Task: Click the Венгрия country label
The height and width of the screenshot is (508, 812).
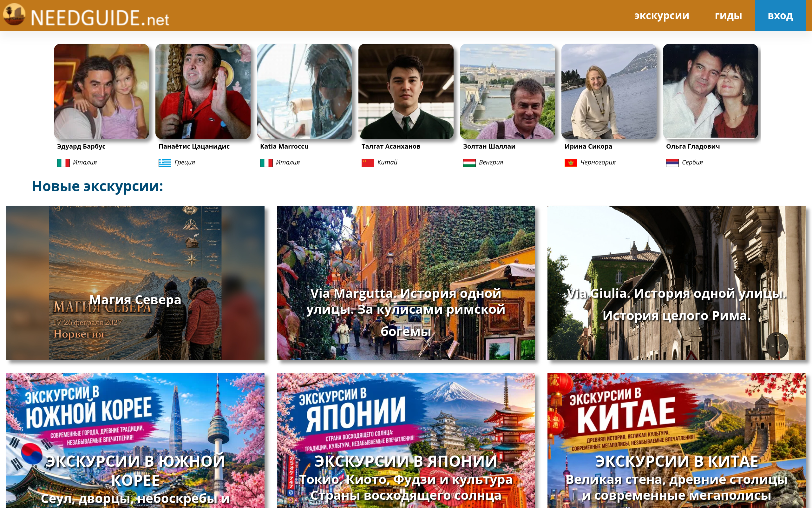Action: pyautogui.click(x=491, y=162)
